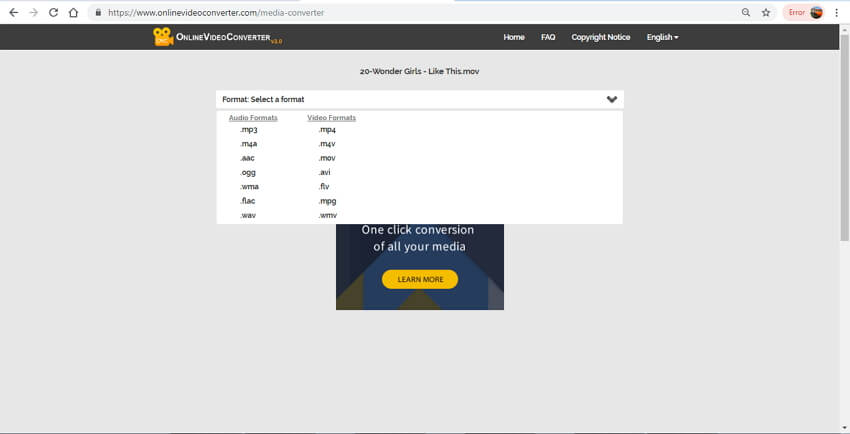This screenshot has width=850, height=434.
Task: Click the OnlineVideoConverter camera logo
Action: (x=162, y=37)
